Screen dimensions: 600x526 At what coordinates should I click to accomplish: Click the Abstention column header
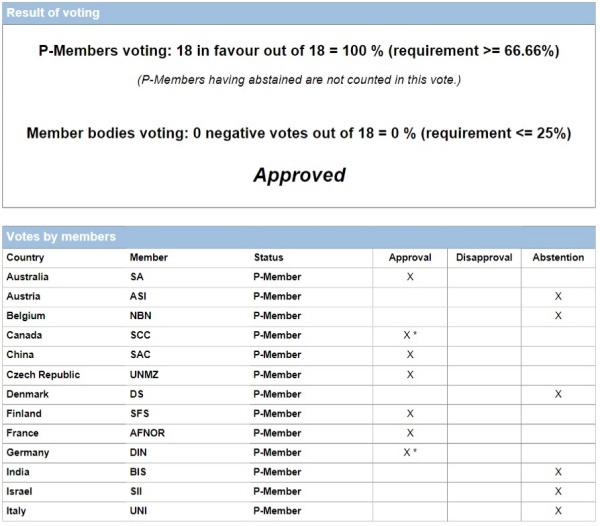[558, 257]
